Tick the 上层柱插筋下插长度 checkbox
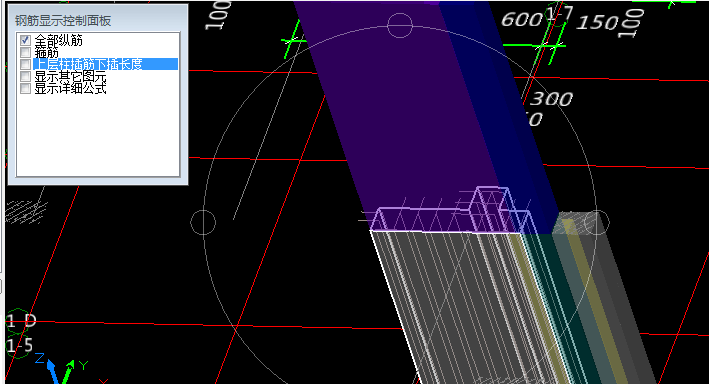This screenshot has width=709, height=384. coord(25,65)
